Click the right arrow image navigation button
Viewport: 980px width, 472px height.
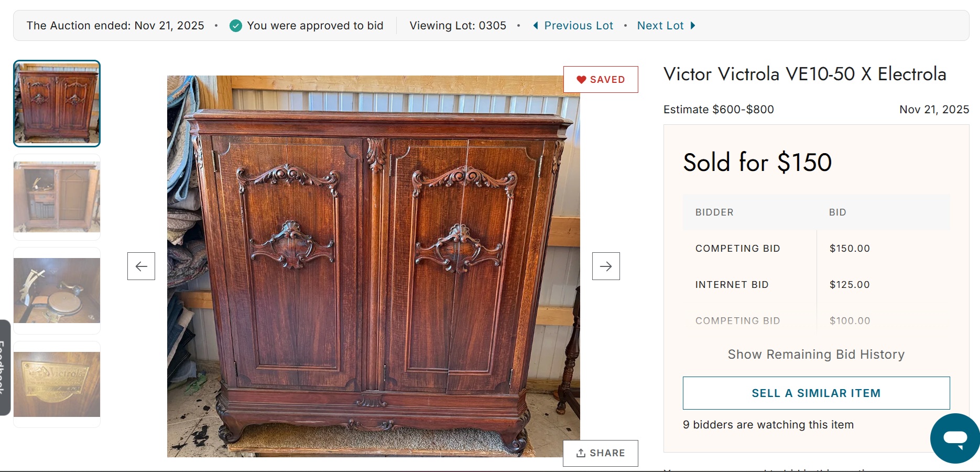606,266
